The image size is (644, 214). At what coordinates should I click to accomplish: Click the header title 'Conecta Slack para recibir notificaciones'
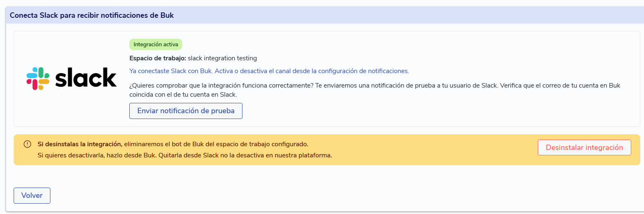tap(92, 15)
